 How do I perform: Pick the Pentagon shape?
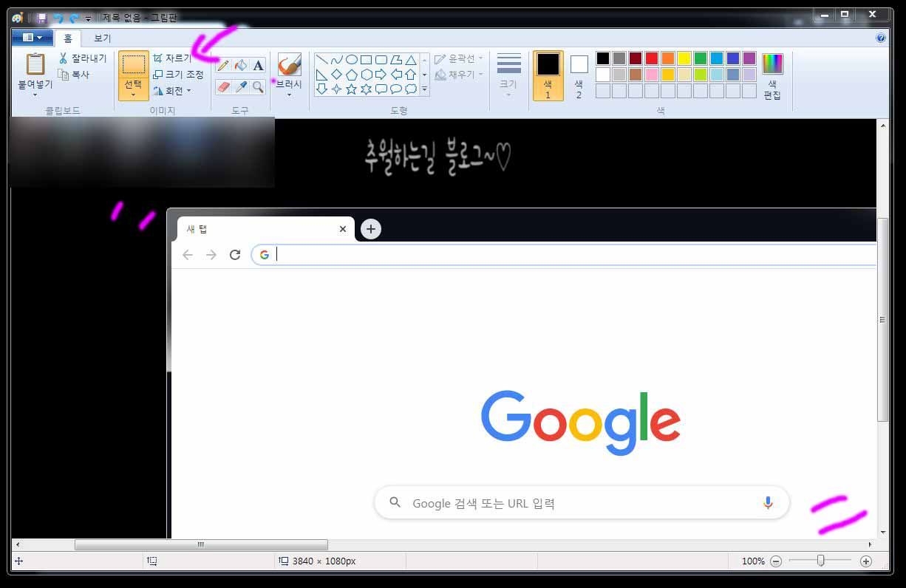coord(352,75)
